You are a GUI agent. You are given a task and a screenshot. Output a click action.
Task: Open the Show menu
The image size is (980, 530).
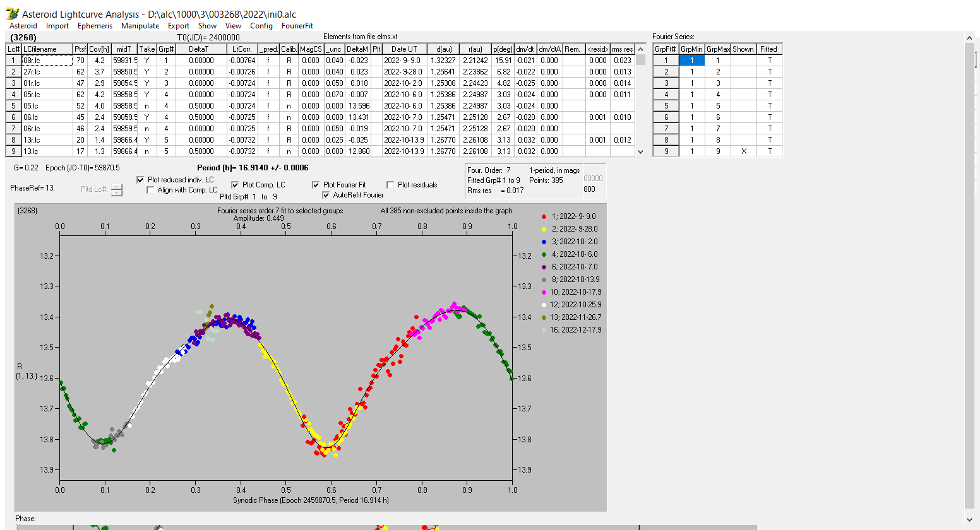point(207,26)
